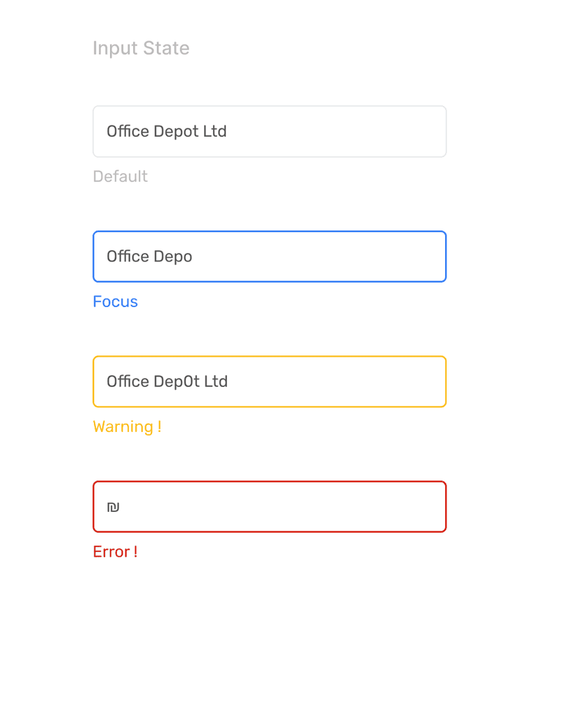Click the exclamation mark beside Error

click(x=135, y=551)
